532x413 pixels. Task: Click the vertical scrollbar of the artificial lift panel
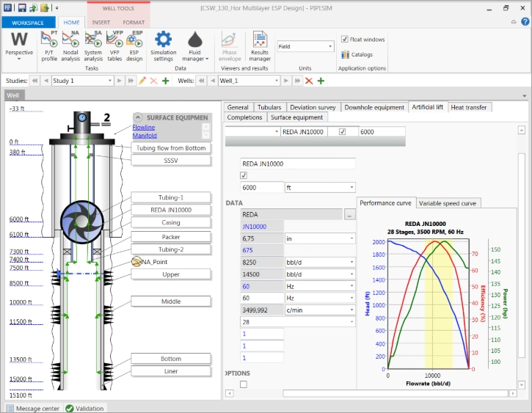(522, 255)
